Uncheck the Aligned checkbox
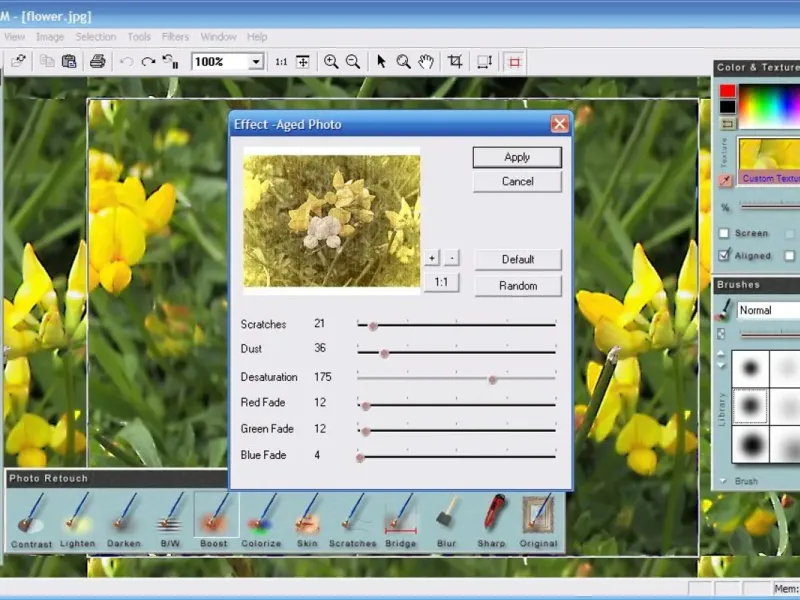Image resolution: width=800 pixels, height=600 pixels. pyautogui.click(x=724, y=256)
